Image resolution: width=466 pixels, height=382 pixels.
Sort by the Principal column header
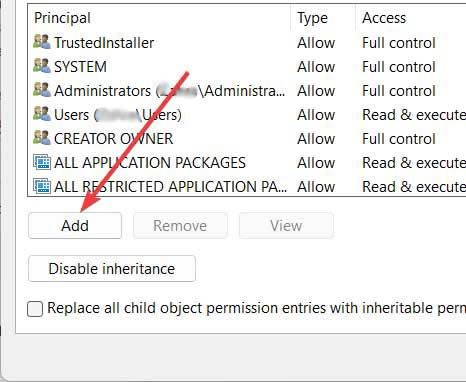pyautogui.click(x=62, y=18)
